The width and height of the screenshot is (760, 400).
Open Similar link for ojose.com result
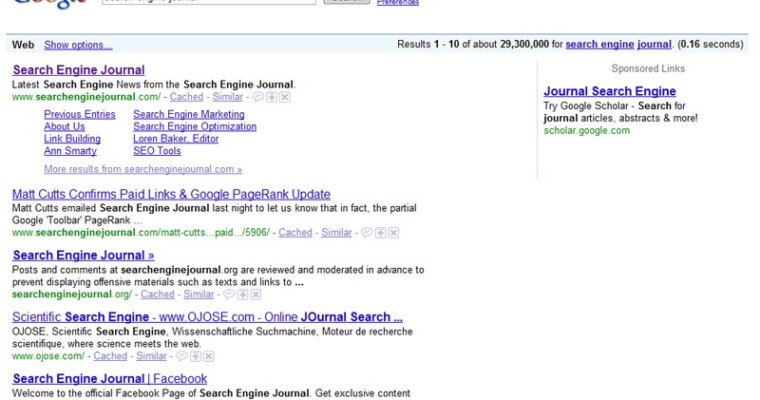[x=151, y=356]
